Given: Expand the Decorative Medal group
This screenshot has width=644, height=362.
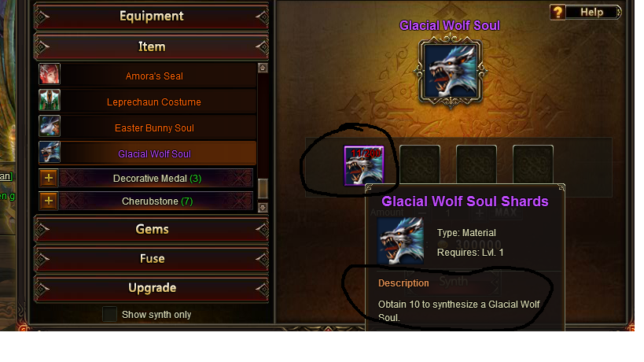Looking at the screenshot, I should (49, 178).
